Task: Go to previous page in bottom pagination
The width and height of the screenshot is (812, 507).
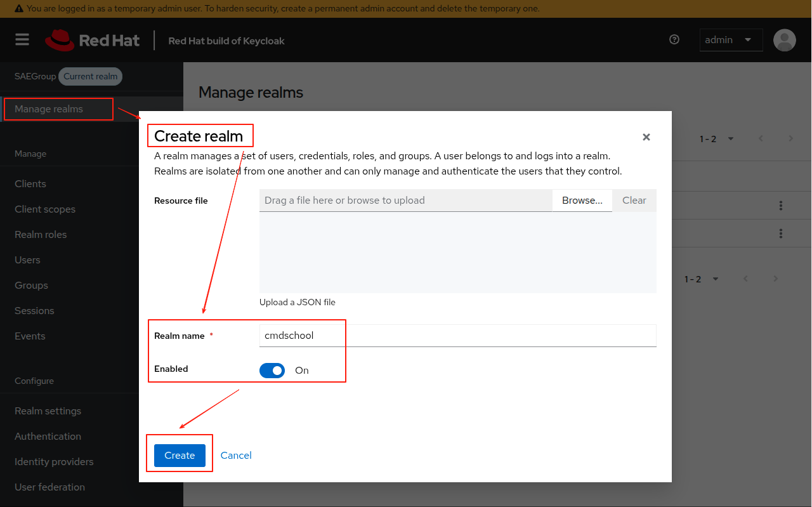Action: [745, 279]
